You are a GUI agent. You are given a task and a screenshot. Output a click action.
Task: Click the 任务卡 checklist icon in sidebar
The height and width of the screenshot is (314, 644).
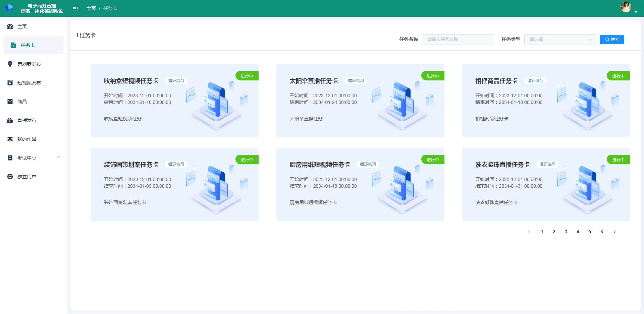point(13,45)
